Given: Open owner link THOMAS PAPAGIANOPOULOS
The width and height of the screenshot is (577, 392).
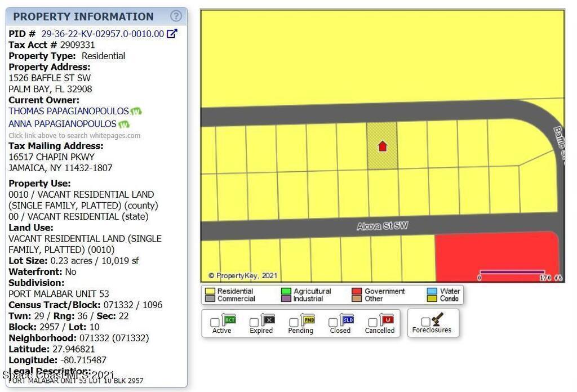Looking at the screenshot, I should click(x=68, y=112).
